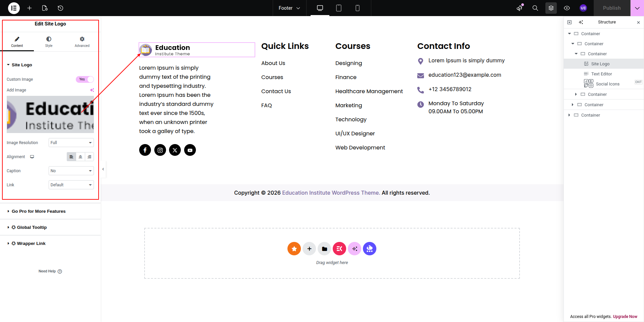Click the Elementor logo menu icon

(14, 8)
